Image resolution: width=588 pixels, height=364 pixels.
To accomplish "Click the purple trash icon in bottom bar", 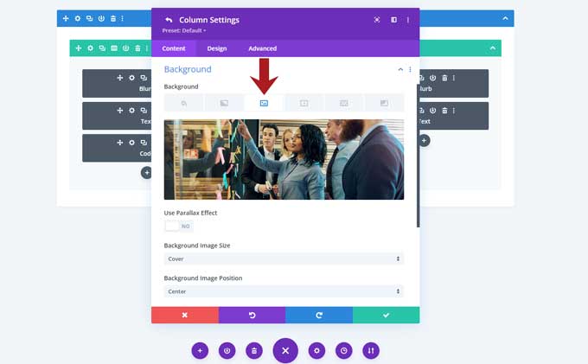I will coord(253,350).
